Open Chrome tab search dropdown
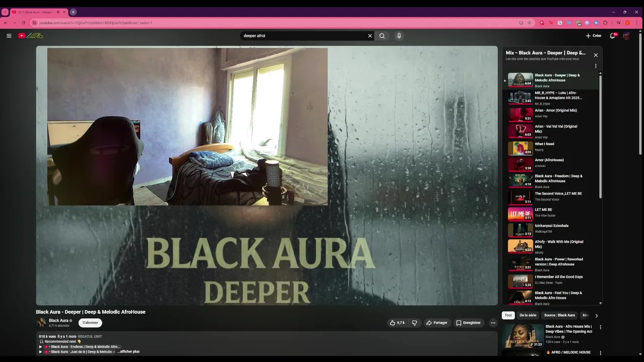 (5, 12)
